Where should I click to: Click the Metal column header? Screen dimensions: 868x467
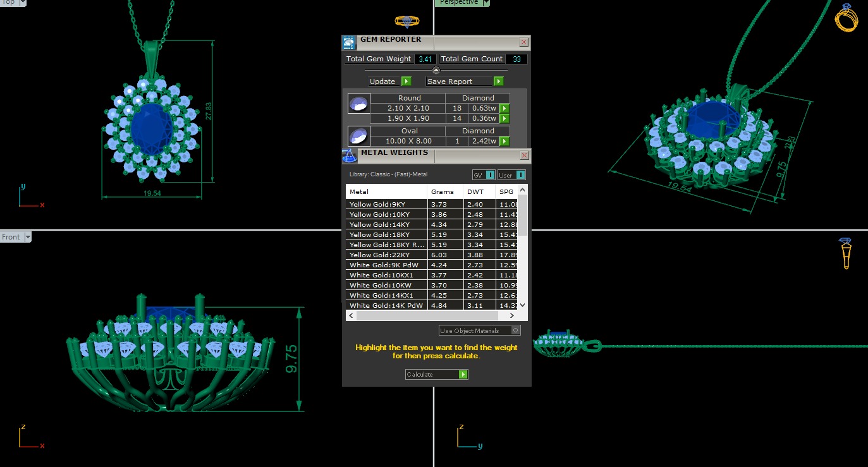386,191
